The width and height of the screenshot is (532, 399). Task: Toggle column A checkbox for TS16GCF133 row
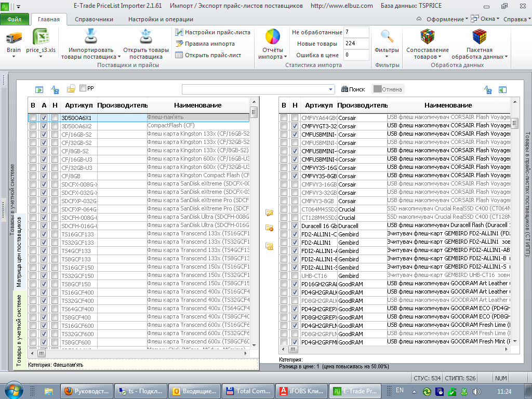coord(44,234)
